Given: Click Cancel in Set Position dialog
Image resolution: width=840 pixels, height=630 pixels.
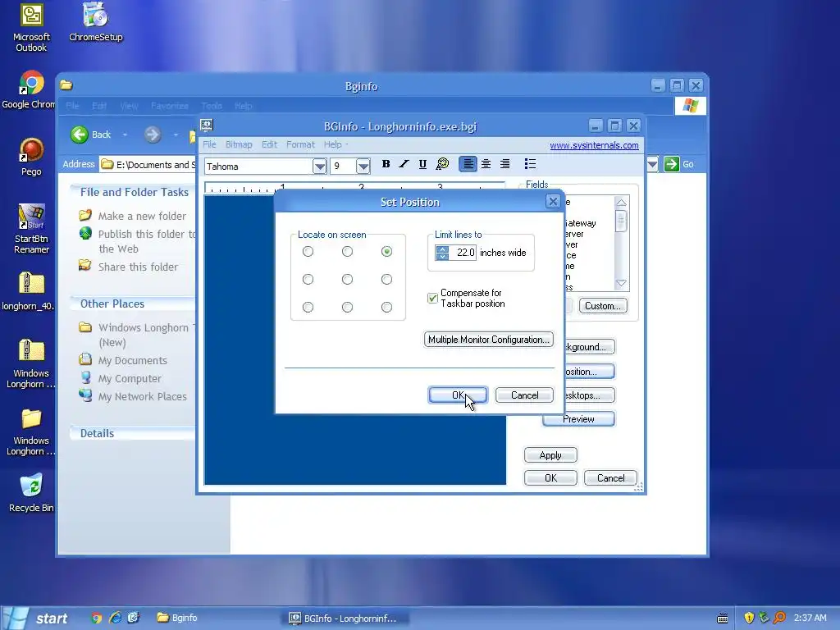Looking at the screenshot, I should tap(524, 395).
